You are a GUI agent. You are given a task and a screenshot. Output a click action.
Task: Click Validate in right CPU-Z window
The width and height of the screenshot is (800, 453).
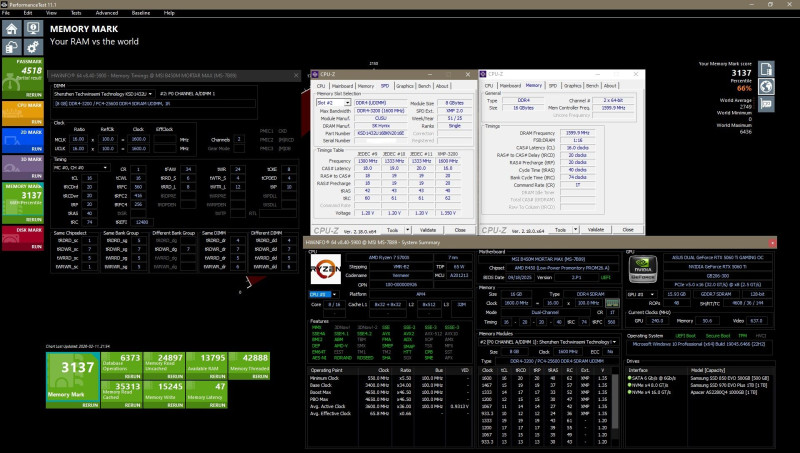point(595,230)
